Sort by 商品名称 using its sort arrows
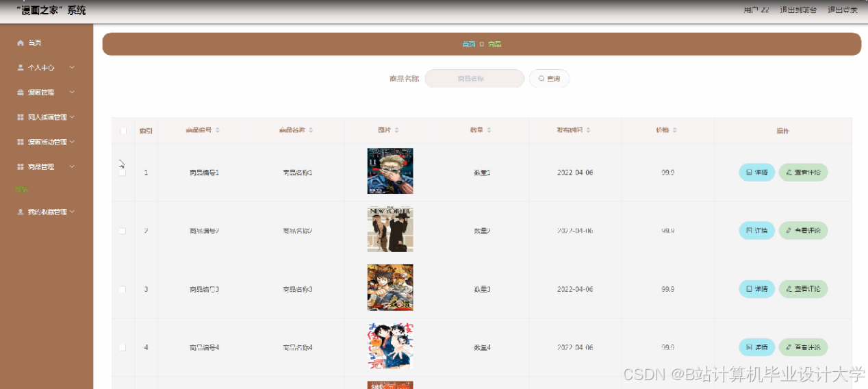 311,130
